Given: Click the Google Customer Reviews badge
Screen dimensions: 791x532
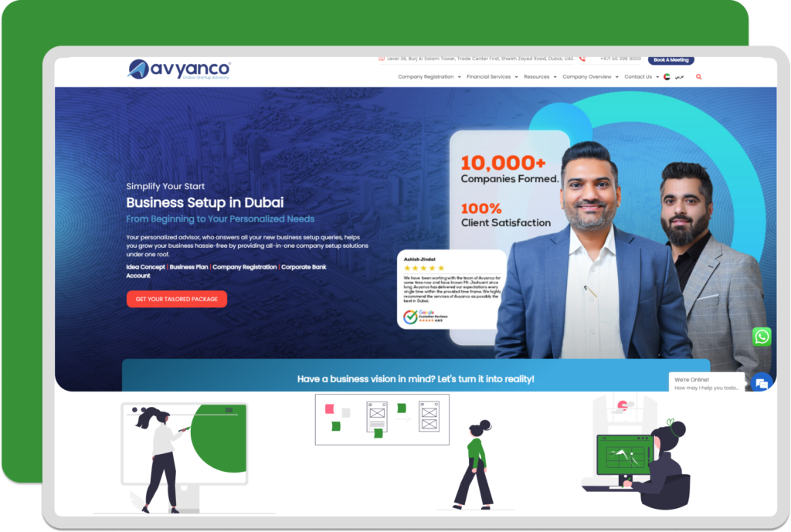Looking at the screenshot, I should 424,317.
